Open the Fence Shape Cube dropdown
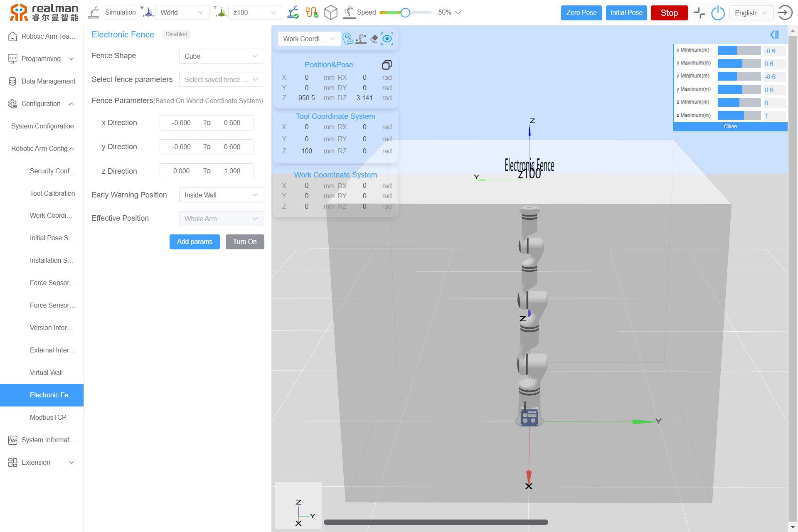This screenshot has height=532, width=798. [x=221, y=56]
